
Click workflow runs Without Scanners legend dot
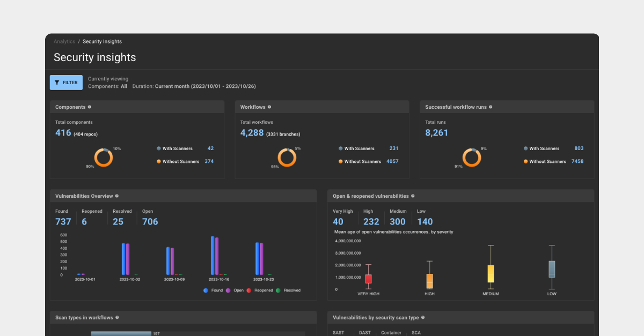tap(526, 161)
